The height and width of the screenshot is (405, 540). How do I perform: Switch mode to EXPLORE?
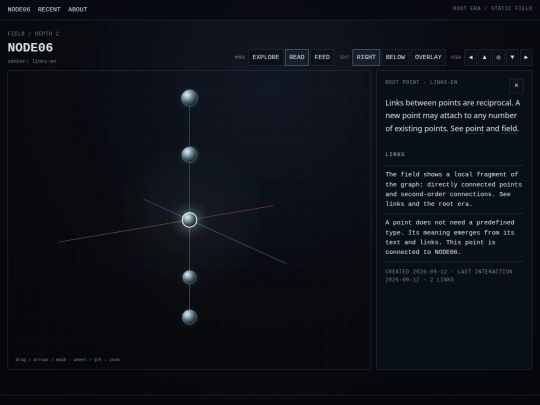(x=266, y=58)
